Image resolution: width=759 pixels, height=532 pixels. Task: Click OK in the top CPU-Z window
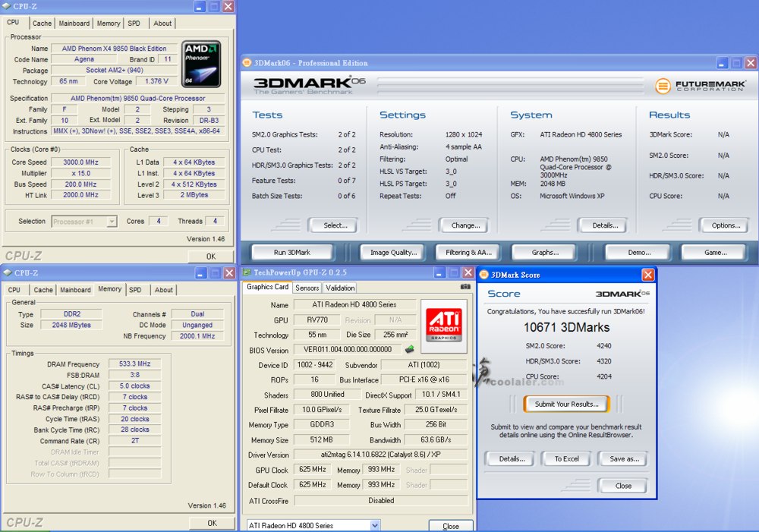click(x=210, y=256)
